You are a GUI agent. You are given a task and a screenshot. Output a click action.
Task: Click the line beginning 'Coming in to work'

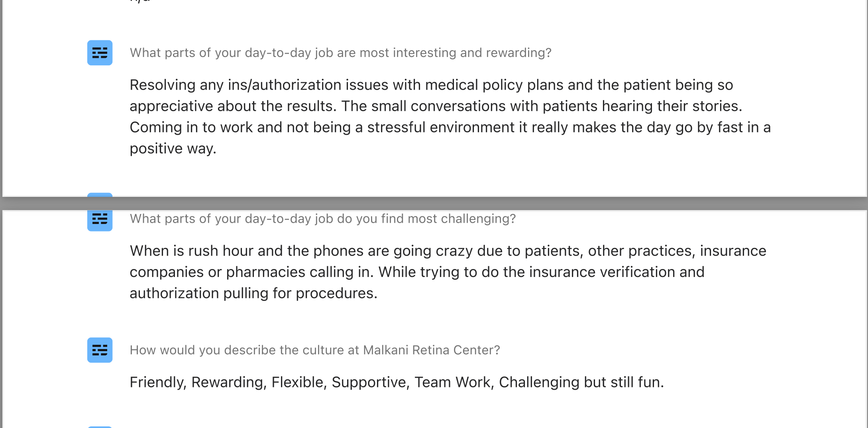click(450, 127)
